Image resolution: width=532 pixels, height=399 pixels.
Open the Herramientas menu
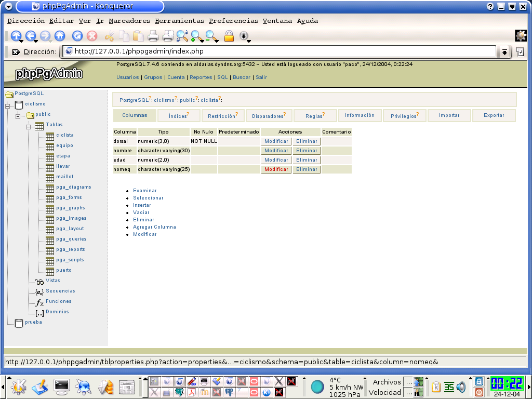180,21
